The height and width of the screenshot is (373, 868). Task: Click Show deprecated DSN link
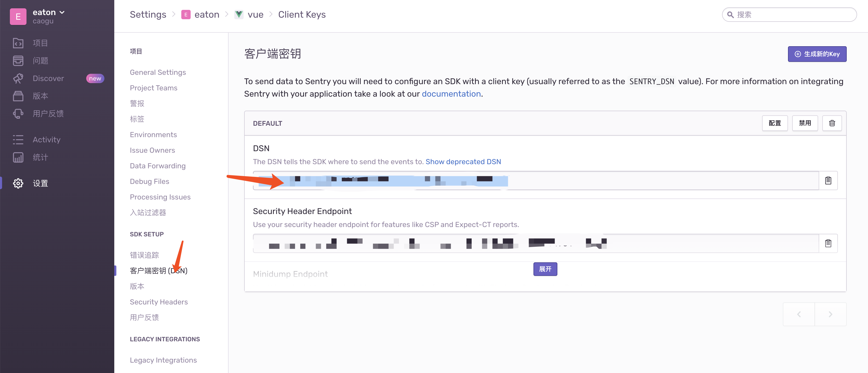[463, 161]
